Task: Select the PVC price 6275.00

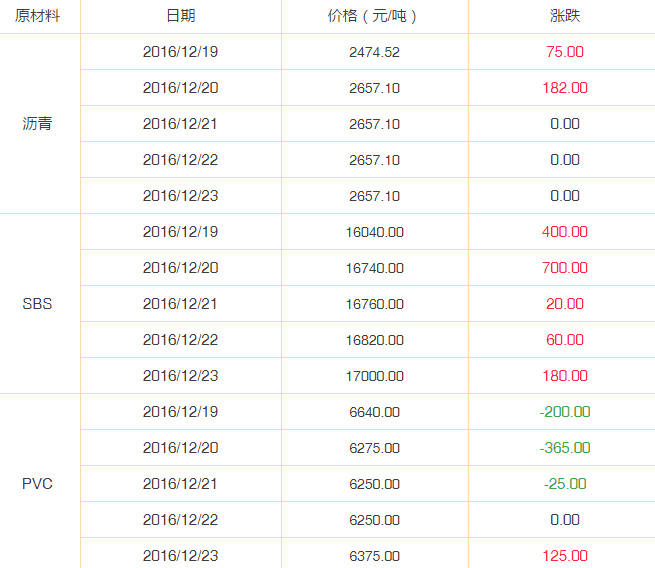Action: coord(375,448)
